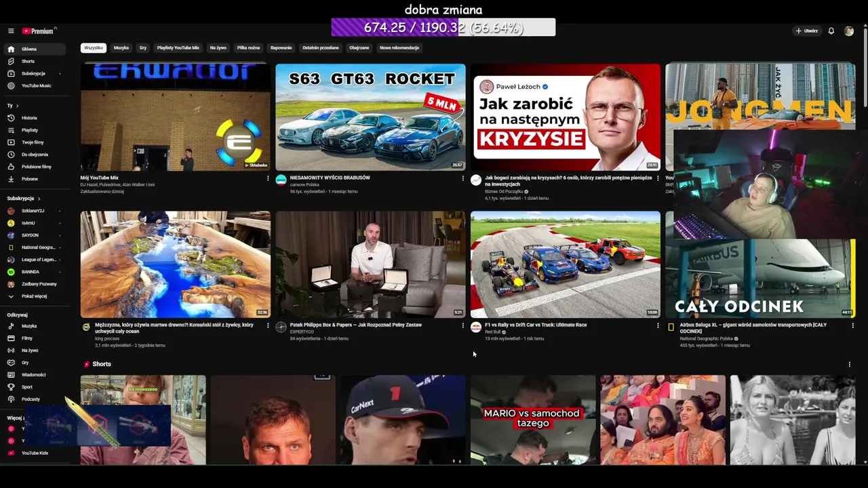Open the king process channel avatar
Viewport: 868px width, 488px height.
(86, 327)
